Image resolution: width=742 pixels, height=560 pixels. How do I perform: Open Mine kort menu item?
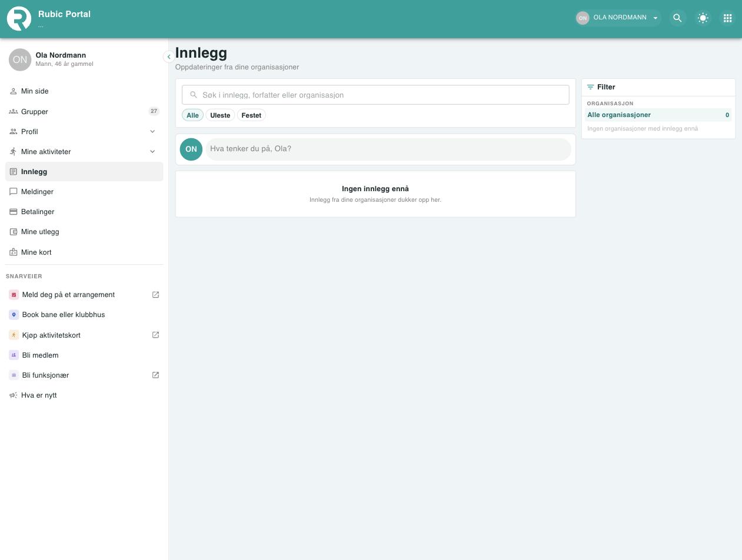coord(84,252)
